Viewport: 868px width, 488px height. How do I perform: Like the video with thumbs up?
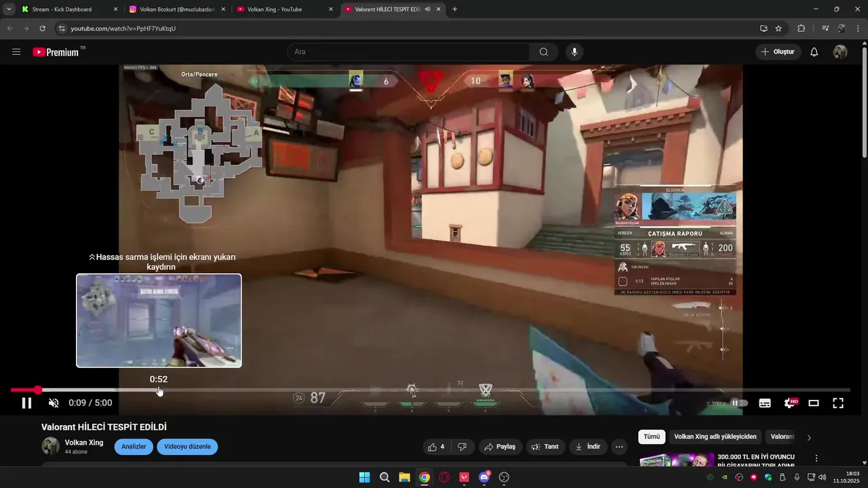tap(436, 447)
